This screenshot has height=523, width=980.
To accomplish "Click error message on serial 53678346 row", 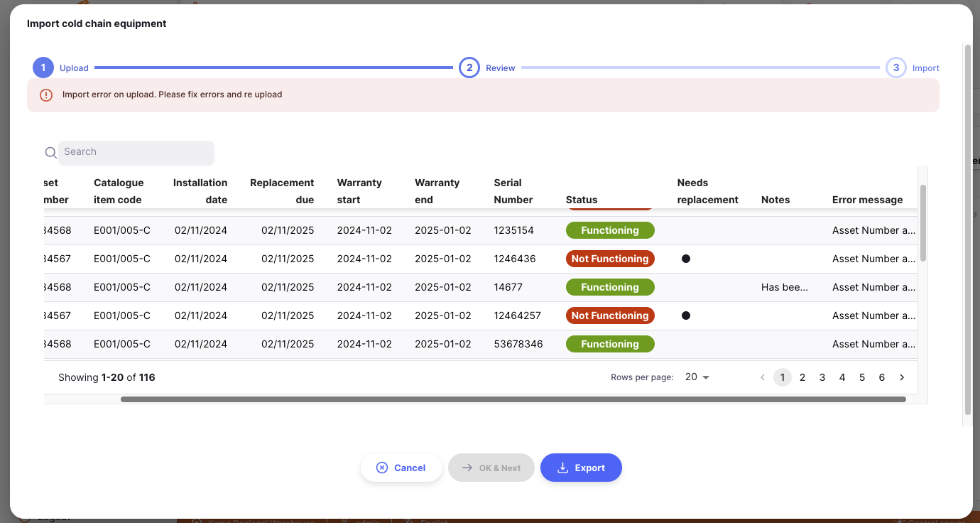I will click(874, 344).
